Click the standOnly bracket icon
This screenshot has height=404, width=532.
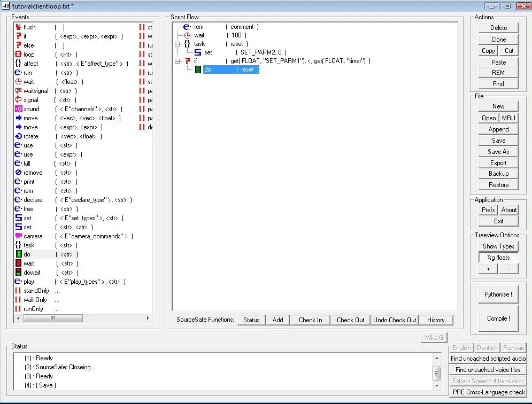point(18,291)
